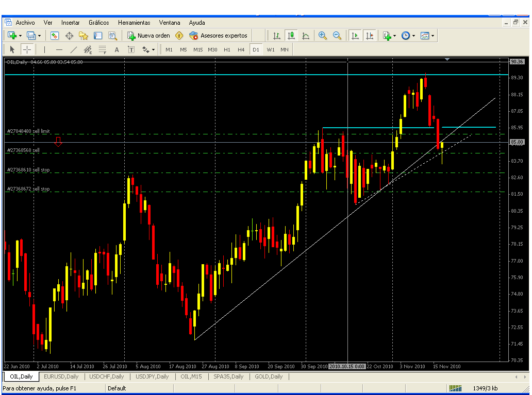The width and height of the screenshot is (532, 395).
Task: Select the M30 timeframe button
Action: tap(212, 50)
